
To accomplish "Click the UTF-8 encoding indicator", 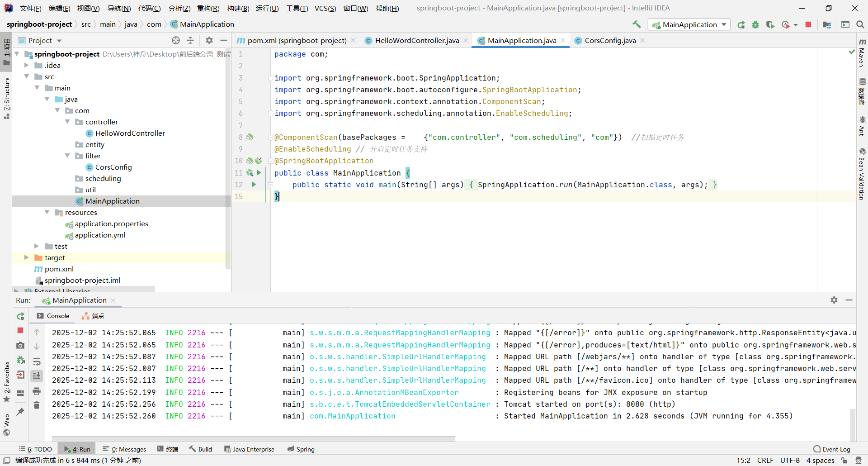I will [790, 461].
